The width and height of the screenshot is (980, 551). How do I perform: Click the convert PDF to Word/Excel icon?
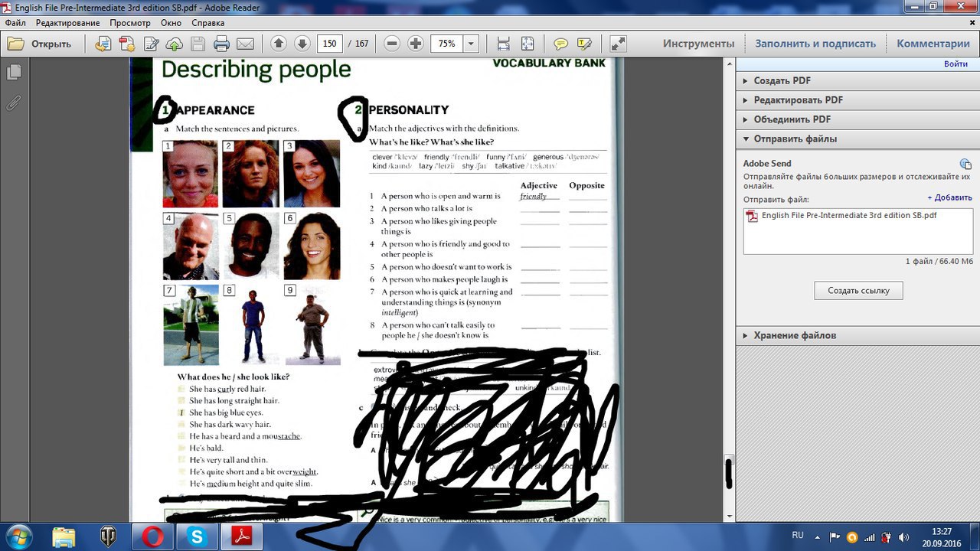click(x=103, y=44)
